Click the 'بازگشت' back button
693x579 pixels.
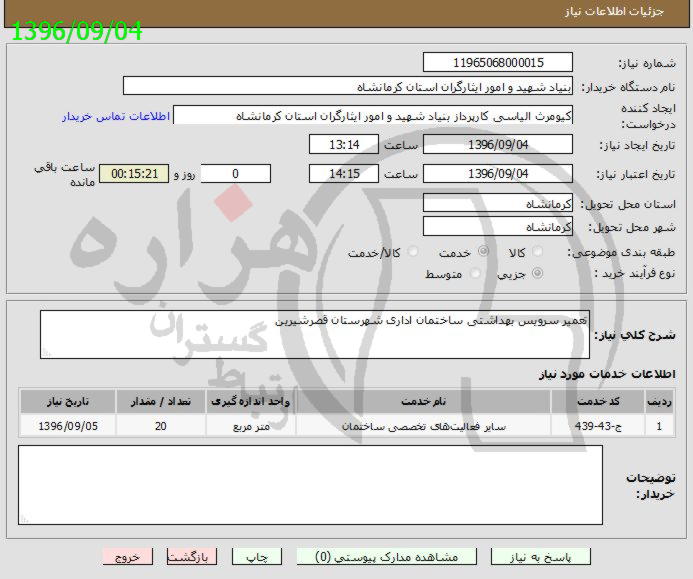tap(192, 557)
